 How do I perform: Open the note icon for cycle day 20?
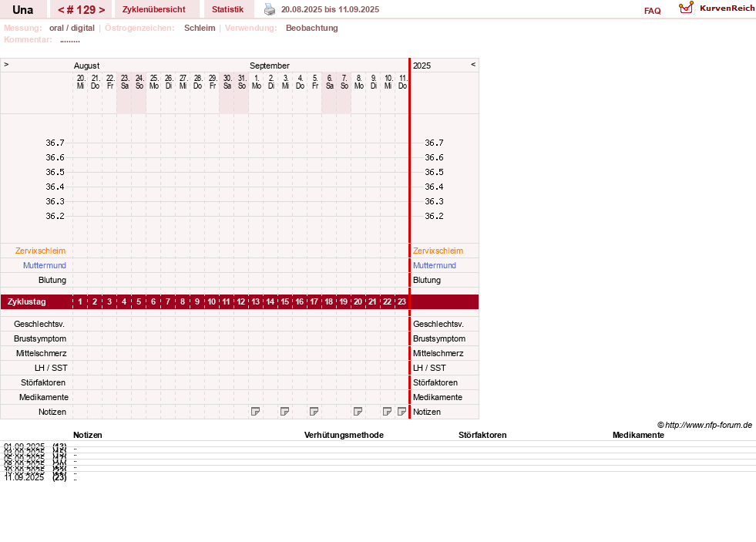(x=358, y=412)
